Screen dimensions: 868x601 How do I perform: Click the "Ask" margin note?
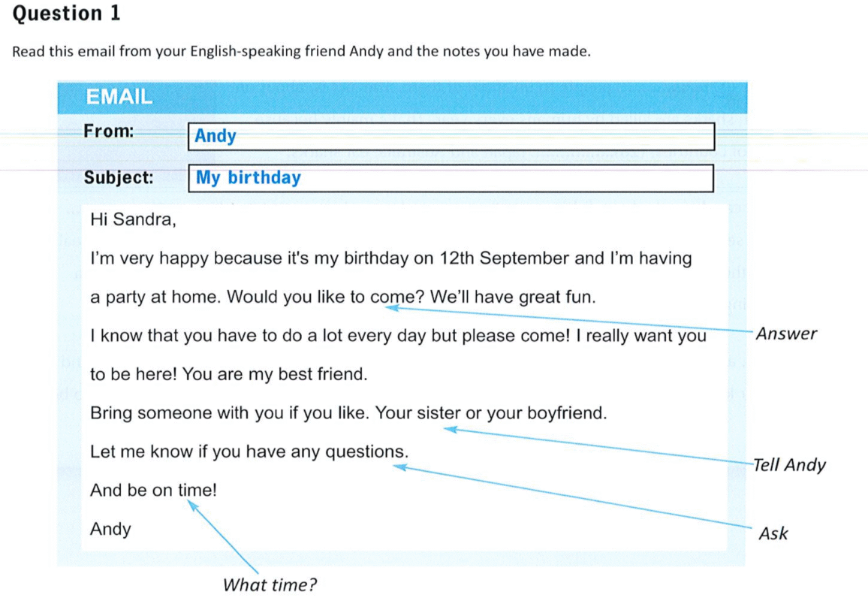(773, 533)
